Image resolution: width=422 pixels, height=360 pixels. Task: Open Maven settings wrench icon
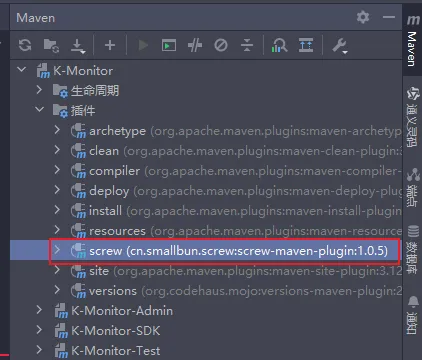point(340,46)
